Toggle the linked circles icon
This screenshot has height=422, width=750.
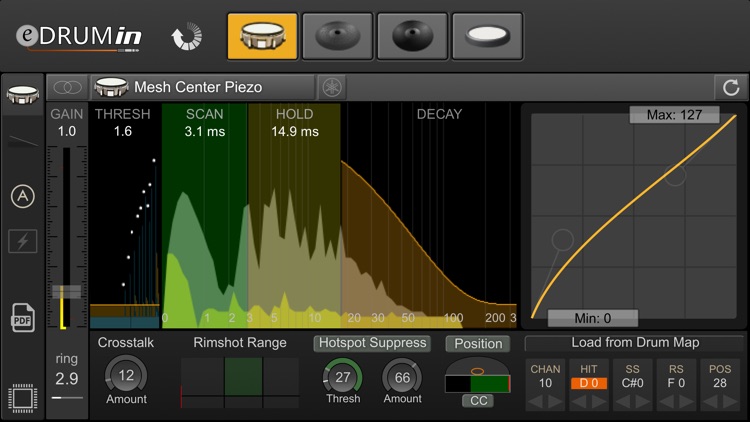pyautogui.click(x=67, y=87)
